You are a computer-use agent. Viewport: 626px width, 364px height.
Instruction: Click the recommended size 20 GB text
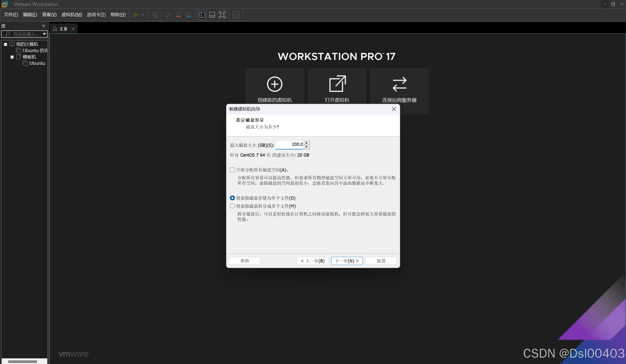click(270, 155)
